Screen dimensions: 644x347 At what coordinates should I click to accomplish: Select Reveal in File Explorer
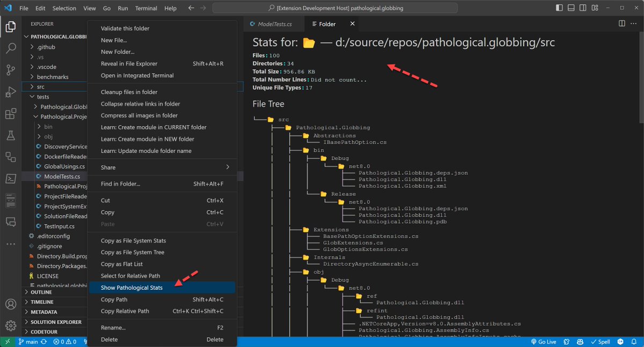[x=162, y=64]
